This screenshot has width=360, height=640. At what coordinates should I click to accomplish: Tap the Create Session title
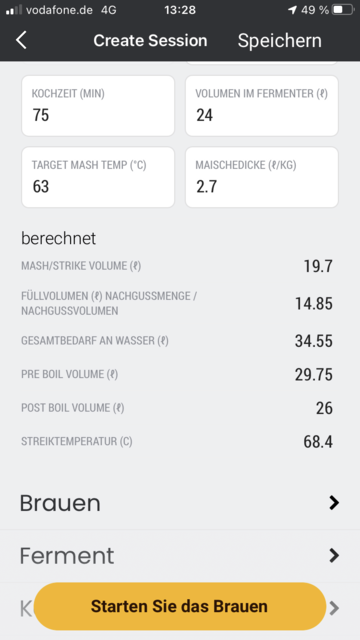pyautogui.click(x=150, y=40)
